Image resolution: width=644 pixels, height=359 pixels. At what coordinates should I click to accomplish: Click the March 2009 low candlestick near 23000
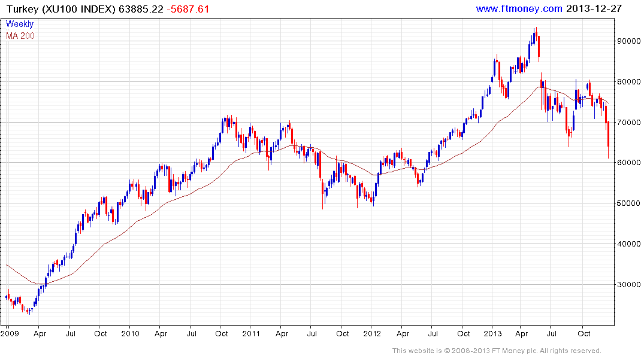click(x=28, y=311)
